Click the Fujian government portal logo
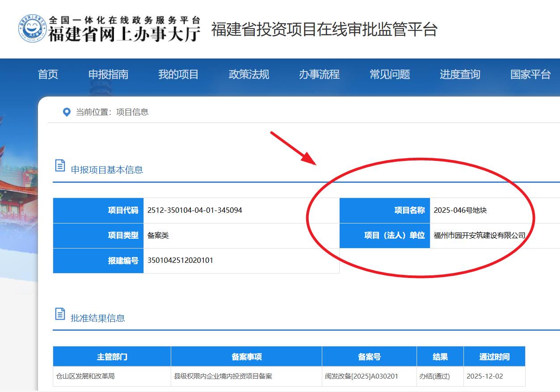The height and width of the screenshot is (392, 560). pyautogui.click(x=33, y=29)
